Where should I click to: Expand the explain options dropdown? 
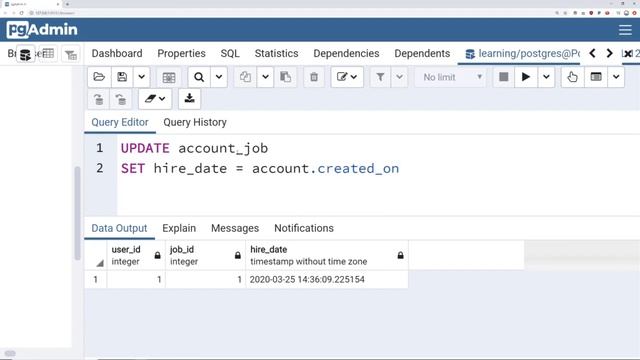[616, 77]
